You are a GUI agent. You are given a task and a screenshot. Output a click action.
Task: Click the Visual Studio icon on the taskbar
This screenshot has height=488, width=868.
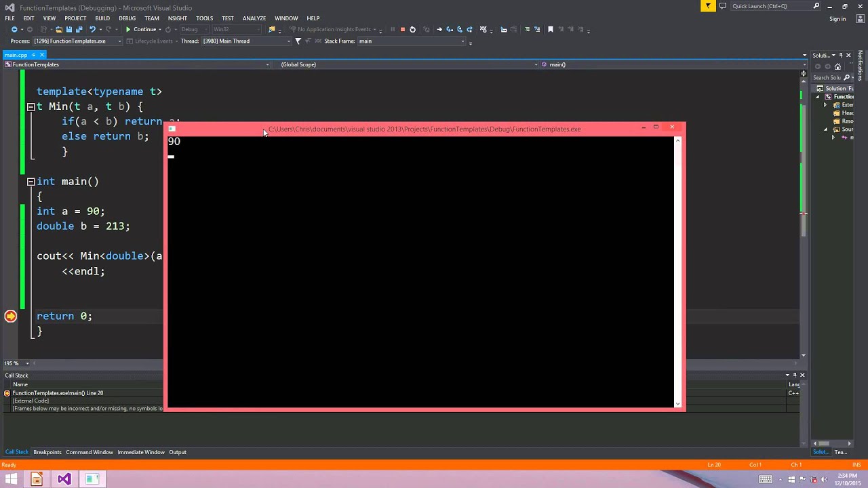click(x=64, y=479)
